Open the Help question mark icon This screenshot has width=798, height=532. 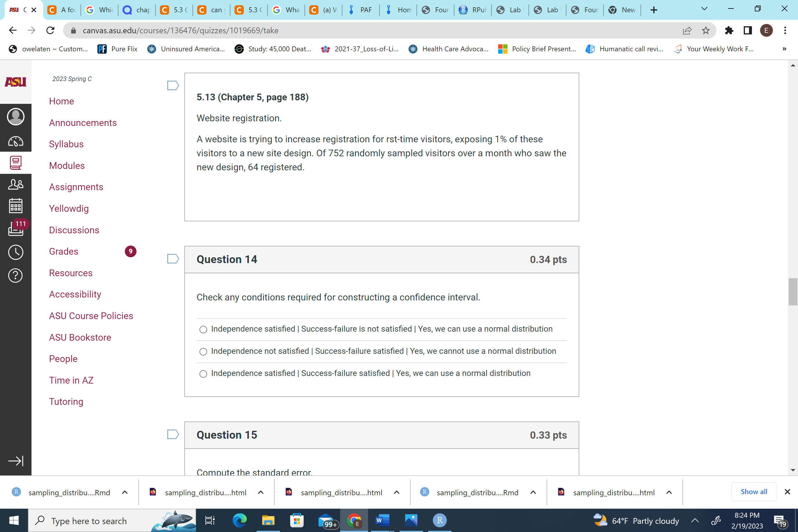pos(16,276)
